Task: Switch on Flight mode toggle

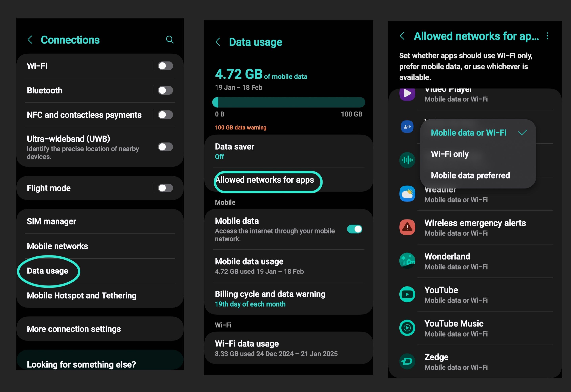Action: (x=165, y=188)
